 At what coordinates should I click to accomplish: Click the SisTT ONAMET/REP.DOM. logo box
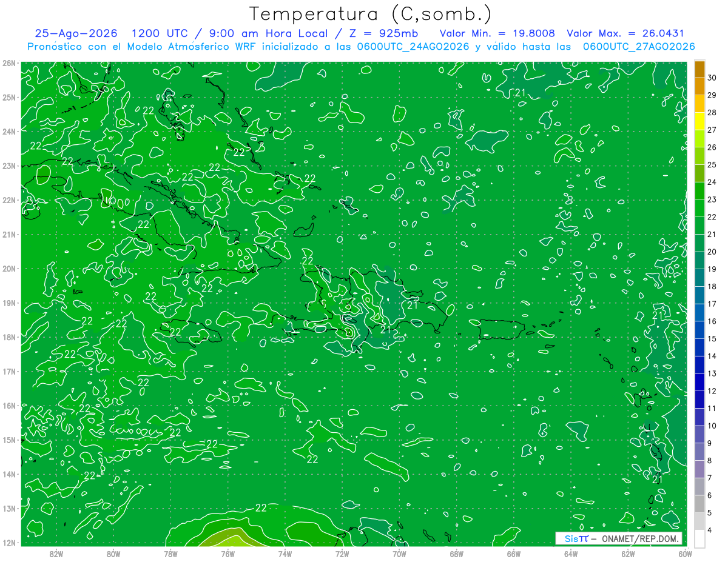pos(619,538)
